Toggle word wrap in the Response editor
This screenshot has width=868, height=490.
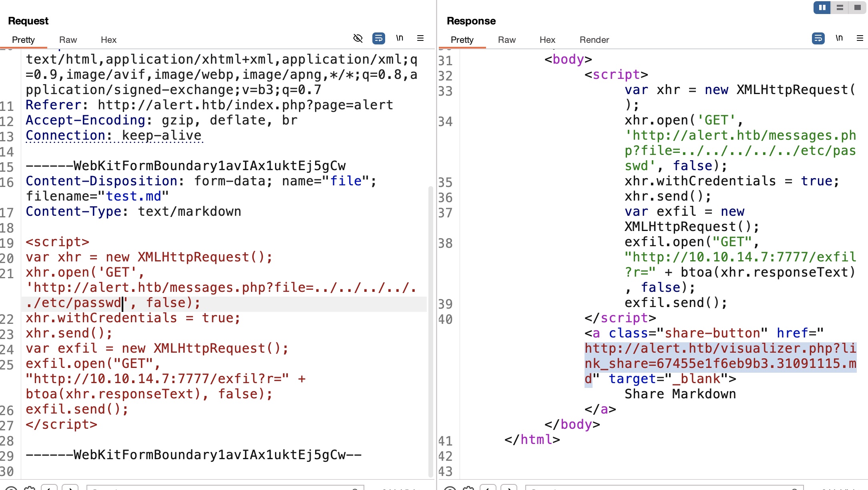click(818, 38)
